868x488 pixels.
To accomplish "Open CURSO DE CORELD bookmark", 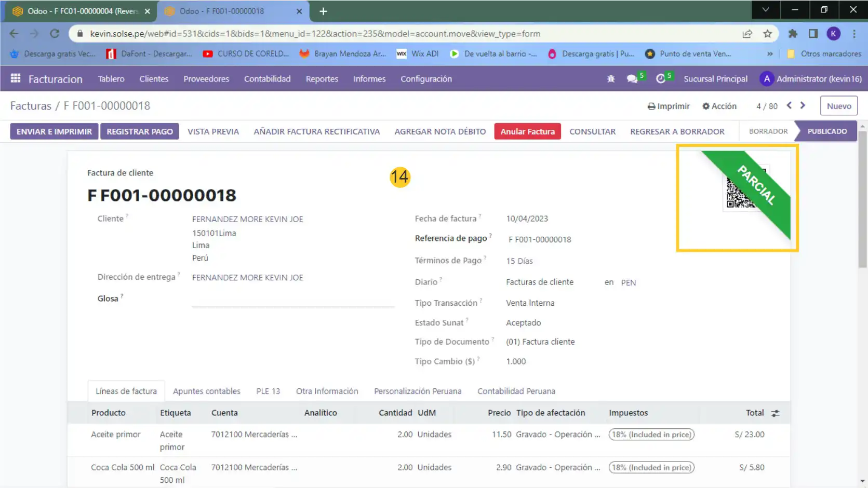I will [x=246, y=53].
